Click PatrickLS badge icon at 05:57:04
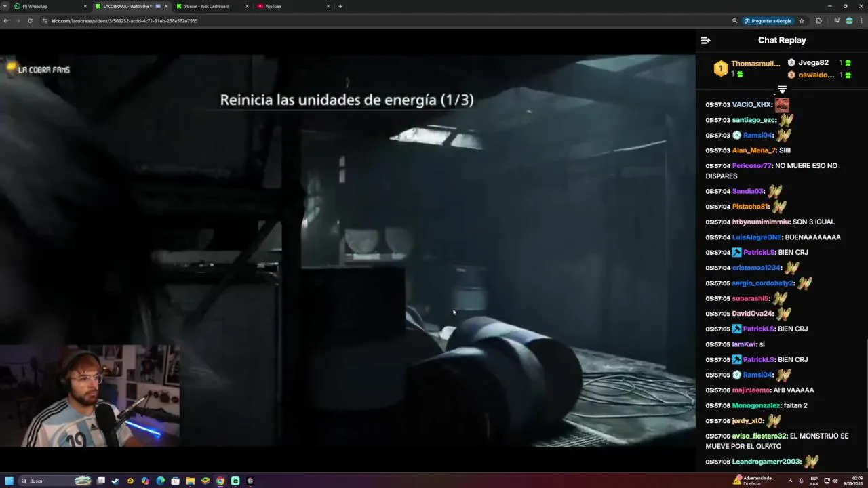 point(736,253)
